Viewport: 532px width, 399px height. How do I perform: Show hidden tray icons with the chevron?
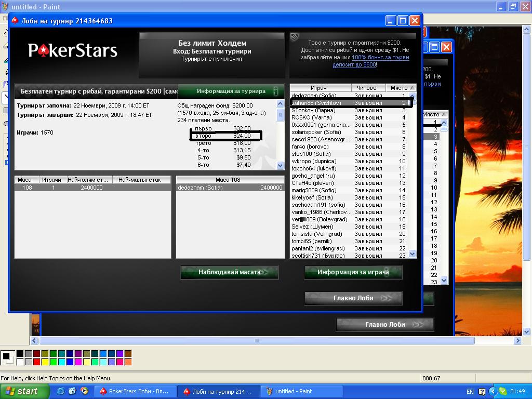[x=493, y=392]
